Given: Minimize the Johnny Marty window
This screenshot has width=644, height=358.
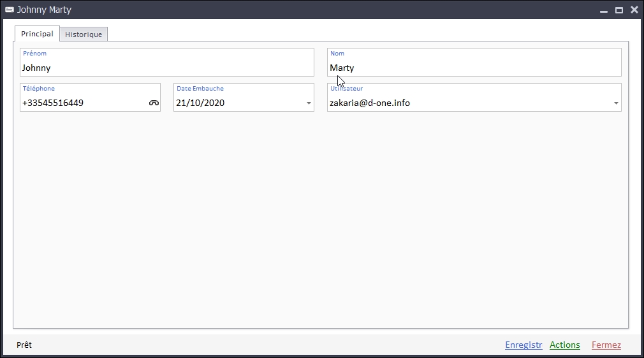Looking at the screenshot, I should coord(603,10).
